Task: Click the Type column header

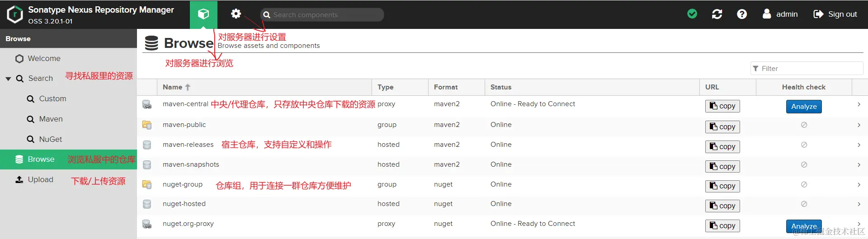Action: tap(400, 87)
